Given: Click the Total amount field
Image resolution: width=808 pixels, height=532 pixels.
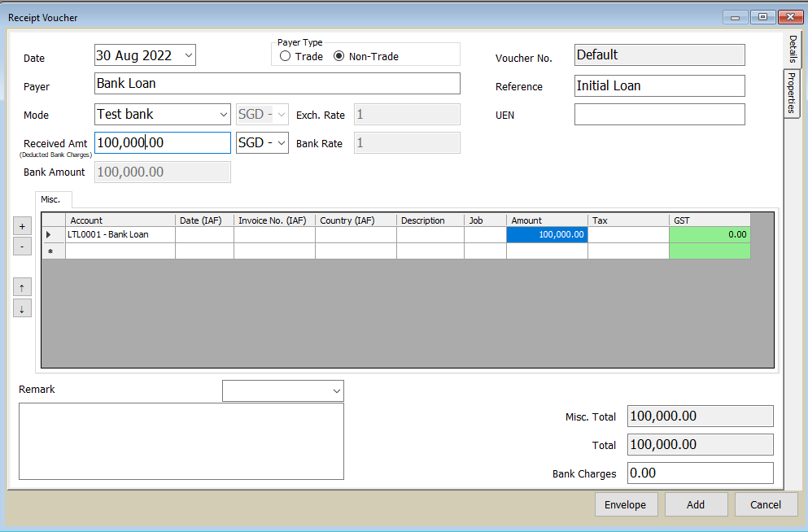Looking at the screenshot, I should tap(701, 444).
